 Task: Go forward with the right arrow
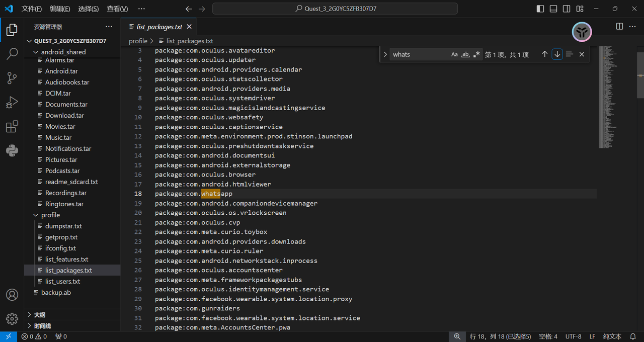point(202,9)
